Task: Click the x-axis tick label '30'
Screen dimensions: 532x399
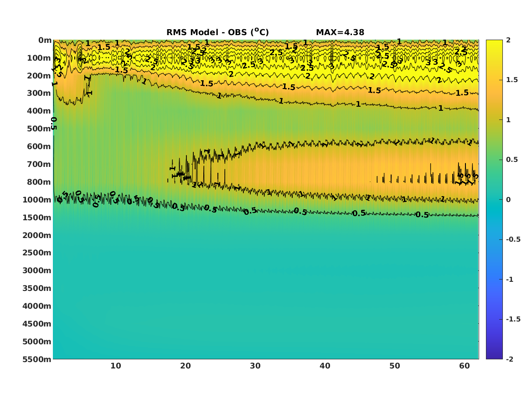Action: pyautogui.click(x=255, y=366)
